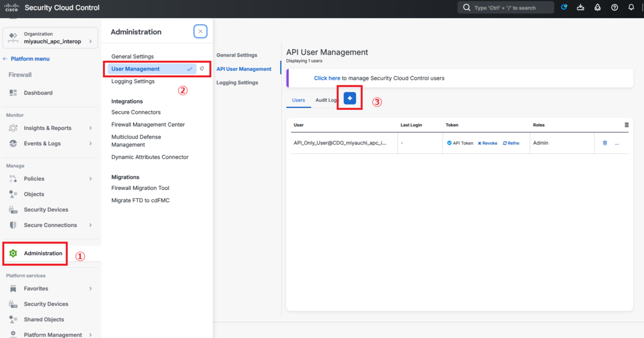644x338 pixels.
Task: Click the API Token link for API_Only_User
Action: [x=460, y=143]
